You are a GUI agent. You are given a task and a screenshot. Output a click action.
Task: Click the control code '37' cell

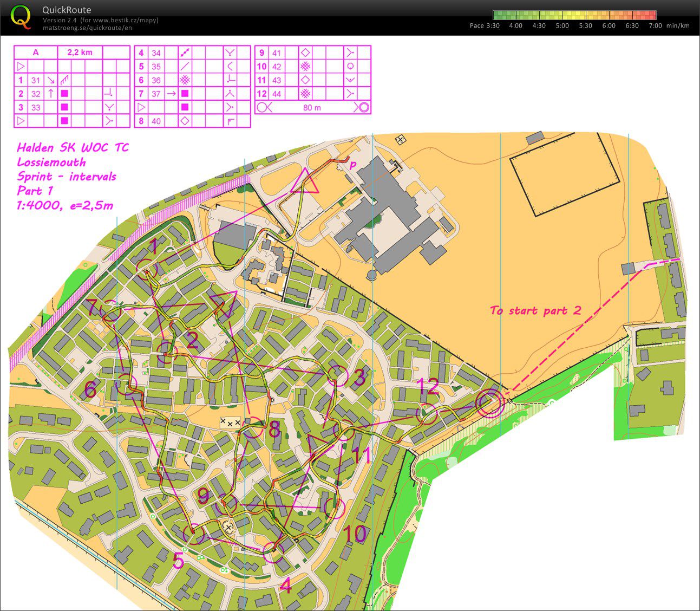156,94
